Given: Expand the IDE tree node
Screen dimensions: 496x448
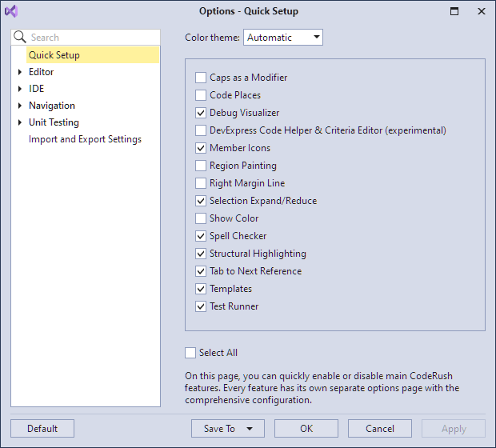Looking at the screenshot, I should (x=20, y=89).
